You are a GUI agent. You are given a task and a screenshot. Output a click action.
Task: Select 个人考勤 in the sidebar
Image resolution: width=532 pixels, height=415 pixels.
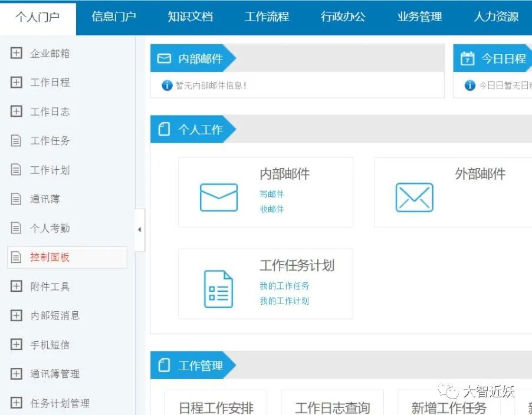50,228
